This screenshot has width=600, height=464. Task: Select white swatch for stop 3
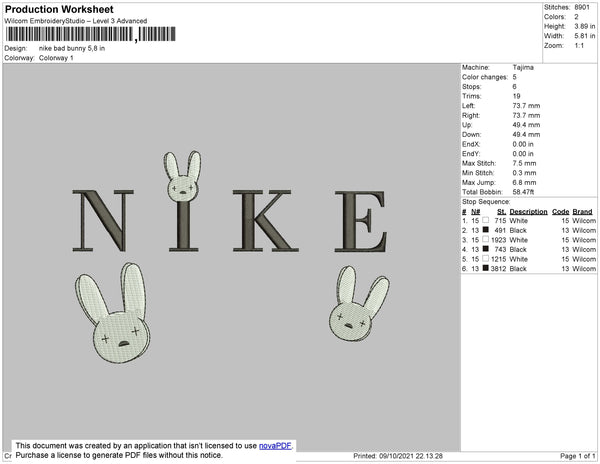point(485,240)
